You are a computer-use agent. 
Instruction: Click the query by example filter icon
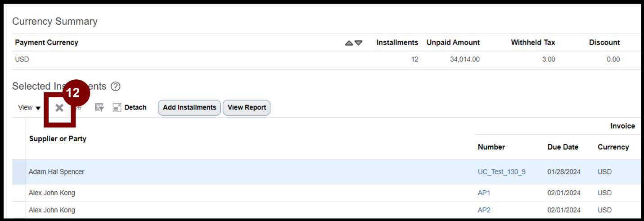99,107
